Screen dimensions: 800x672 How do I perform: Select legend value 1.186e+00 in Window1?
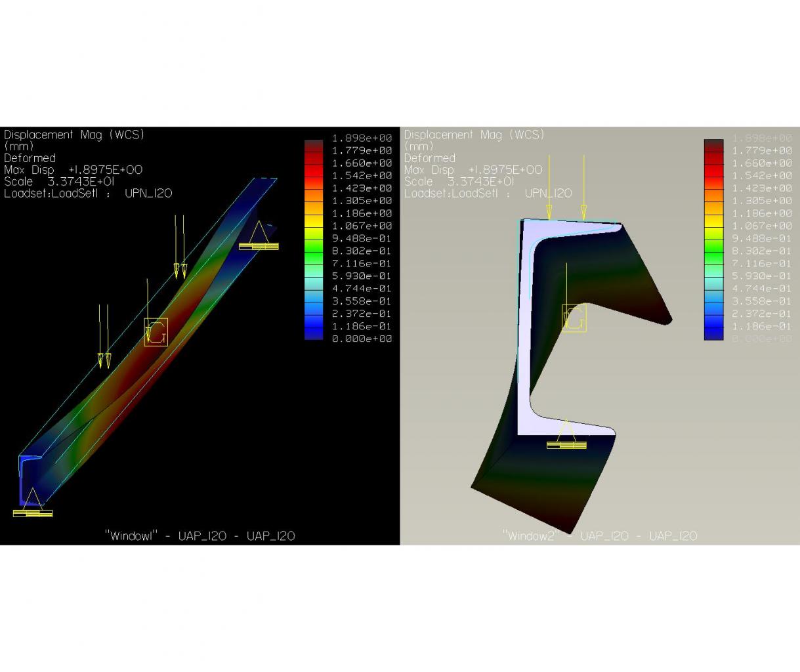362,213
